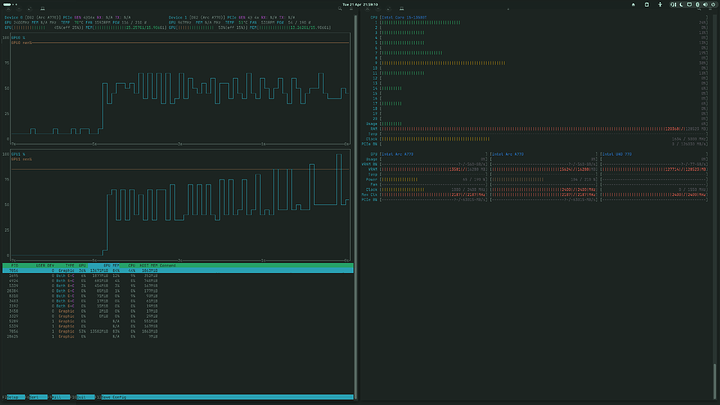Click the RAM usage bar in right terminal
The height and width of the screenshot is (405, 720).
(544, 129)
